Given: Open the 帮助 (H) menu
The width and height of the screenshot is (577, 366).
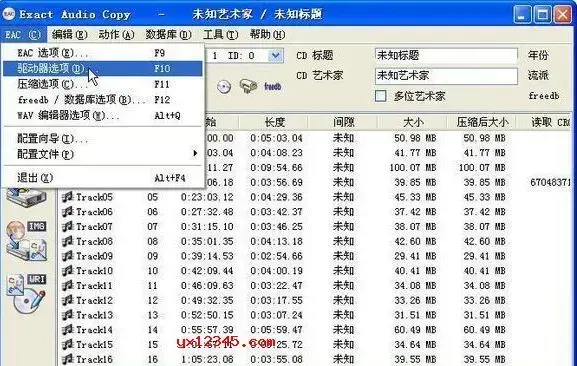Looking at the screenshot, I should click(x=267, y=35).
